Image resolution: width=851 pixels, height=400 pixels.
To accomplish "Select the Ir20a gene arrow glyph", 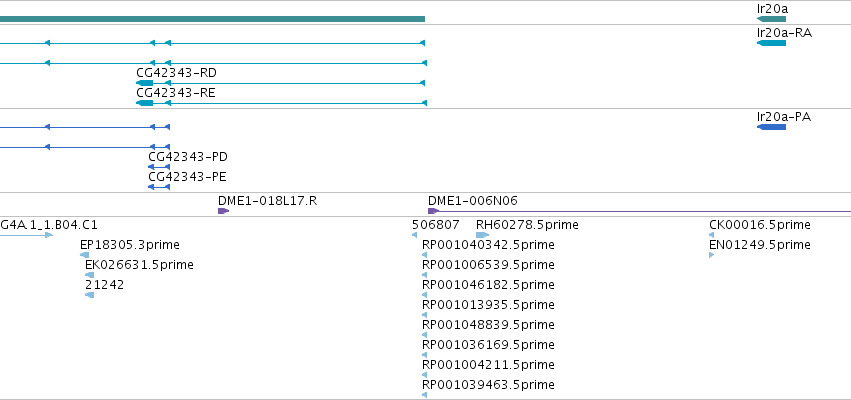I will [x=771, y=19].
